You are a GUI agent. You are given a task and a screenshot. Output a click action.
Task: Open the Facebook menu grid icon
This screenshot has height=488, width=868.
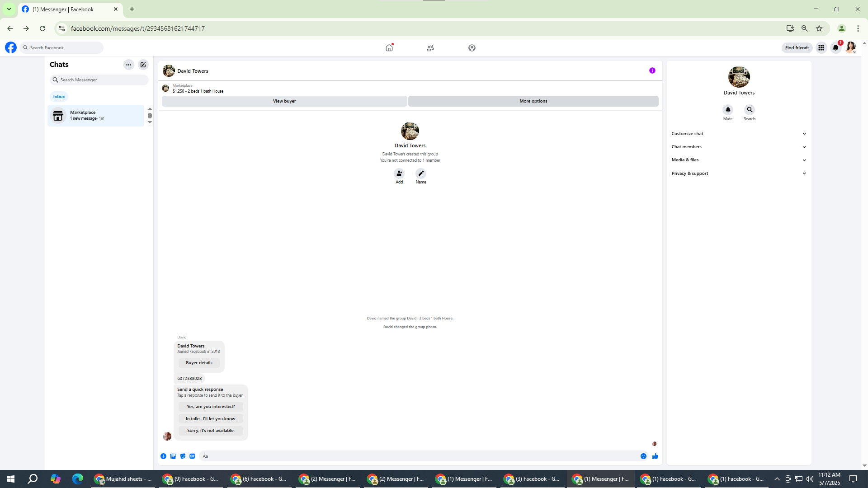tap(821, 48)
